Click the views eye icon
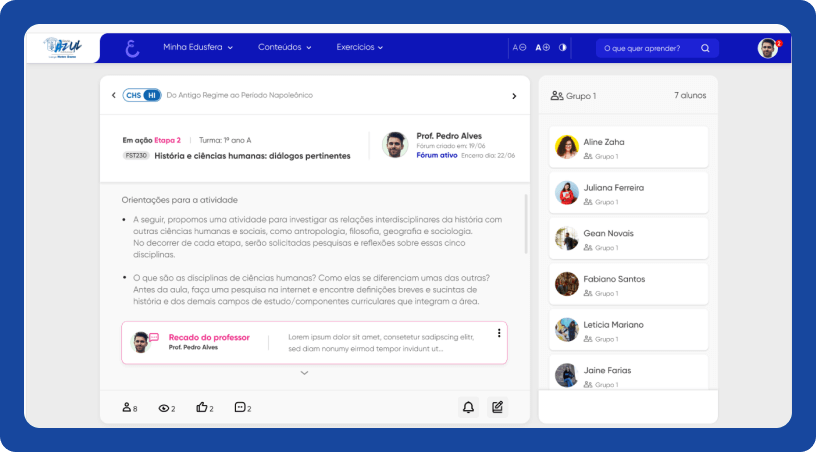Screen dimensions: 816x452 [164, 408]
